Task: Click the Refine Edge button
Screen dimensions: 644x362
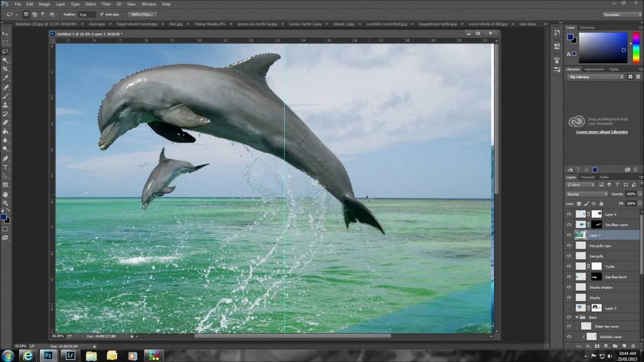Action: coord(141,15)
